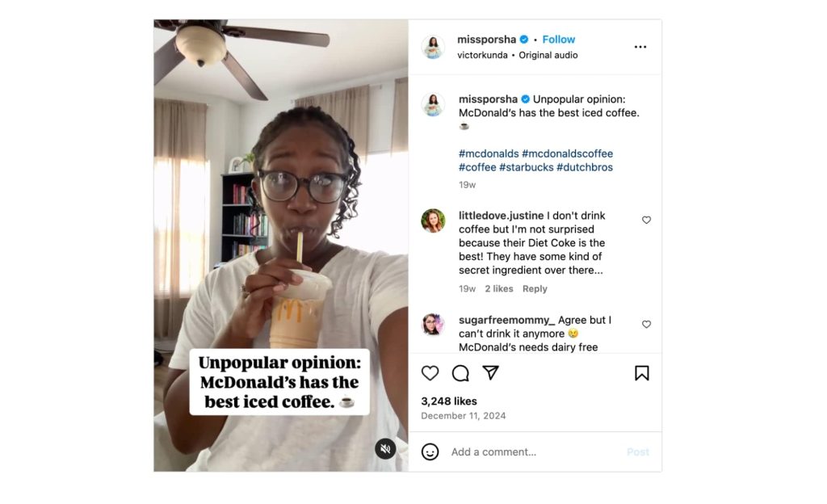Open comments via the speech bubble icon
The image size is (827, 504).
point(460,373)
